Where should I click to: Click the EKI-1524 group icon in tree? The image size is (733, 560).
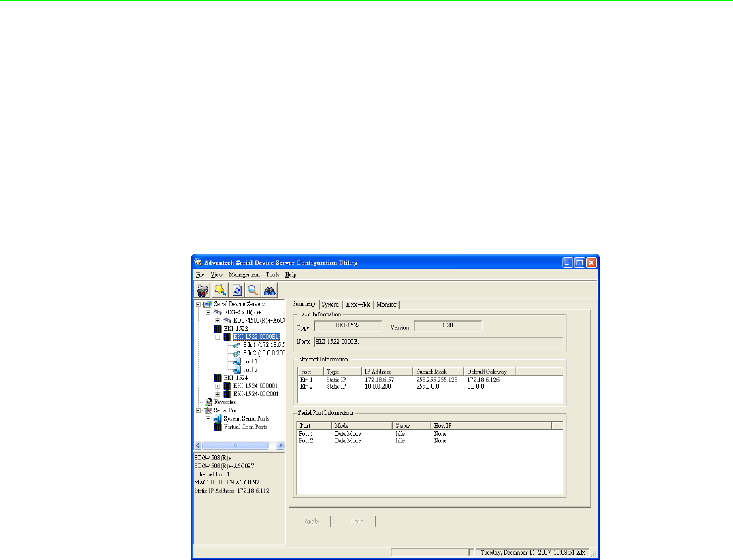click(x=217, y=378)
